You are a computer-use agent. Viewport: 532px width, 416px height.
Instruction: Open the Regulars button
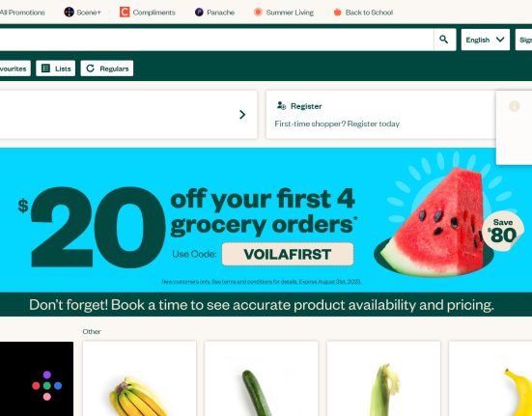(107, 69)
